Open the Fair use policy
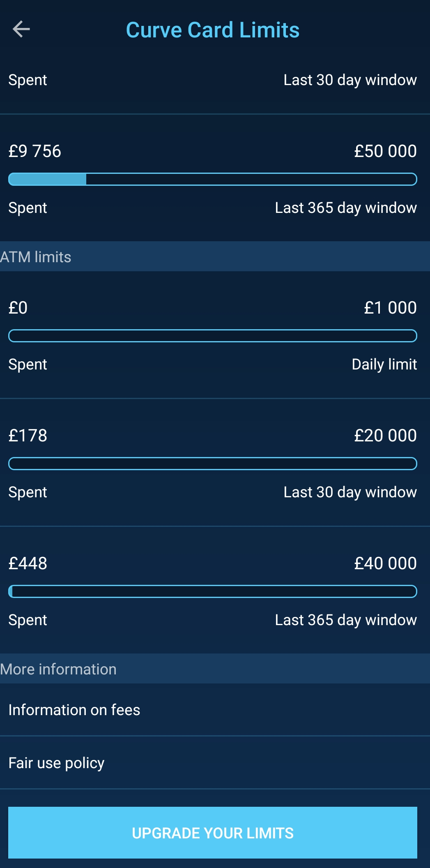 [56, 763]
